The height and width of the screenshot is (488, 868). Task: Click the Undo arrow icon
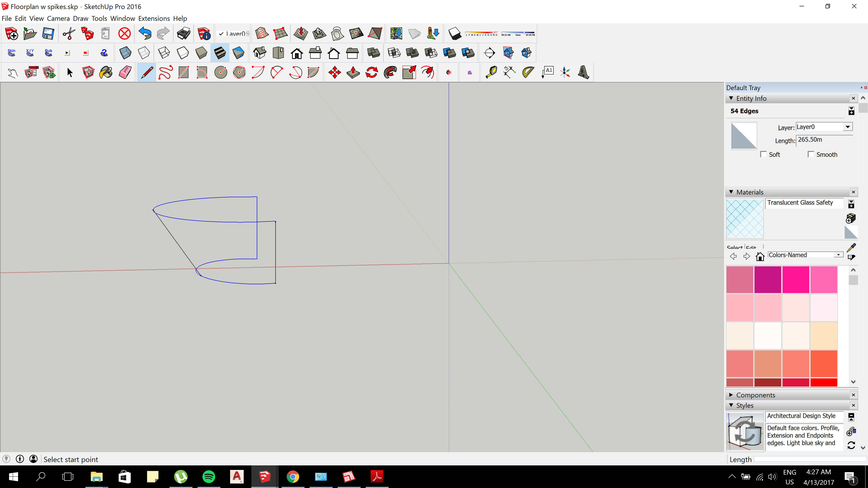click(x=145, y=34)
